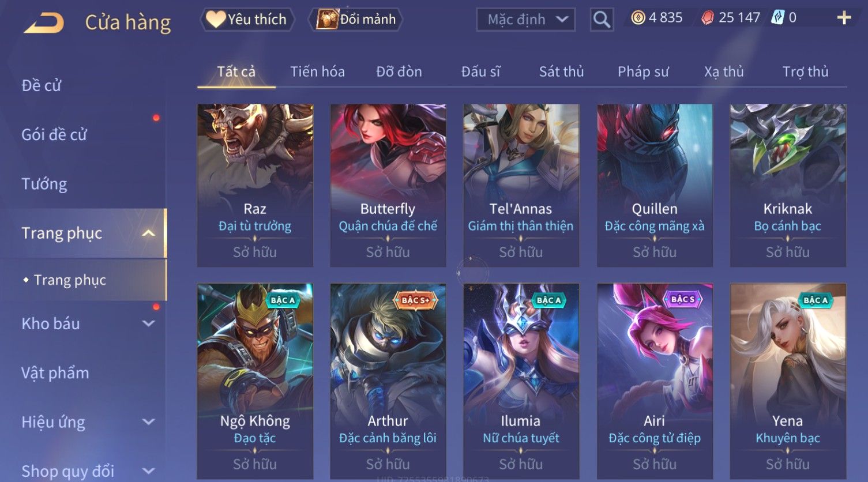Open Butterfly Quận chúa đế chế skin card
Screen dimensions: 868x482
click(388, 185)
